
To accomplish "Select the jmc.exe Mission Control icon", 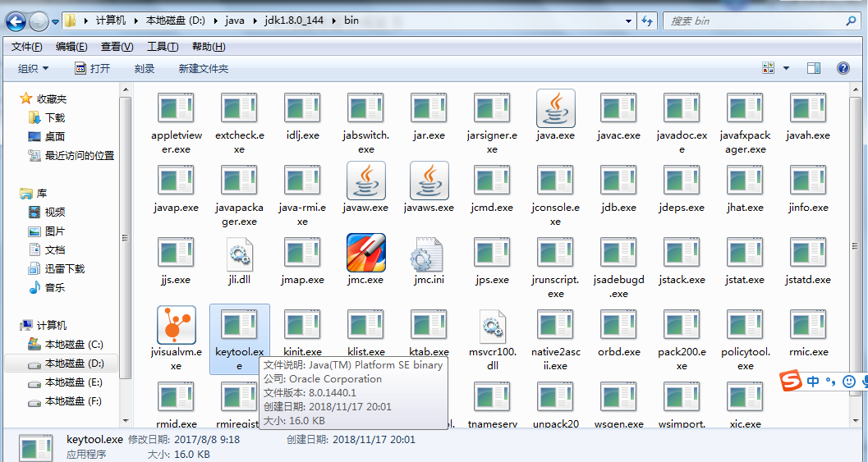I will (366, 253).
